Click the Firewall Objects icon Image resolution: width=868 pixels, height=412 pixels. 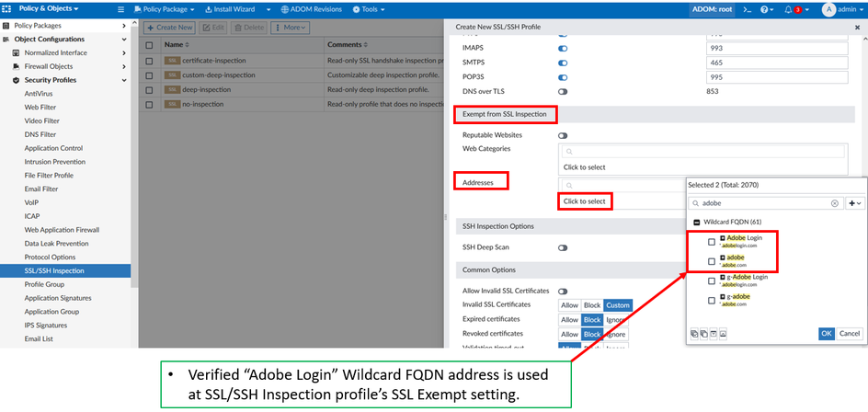click(16, 66)
